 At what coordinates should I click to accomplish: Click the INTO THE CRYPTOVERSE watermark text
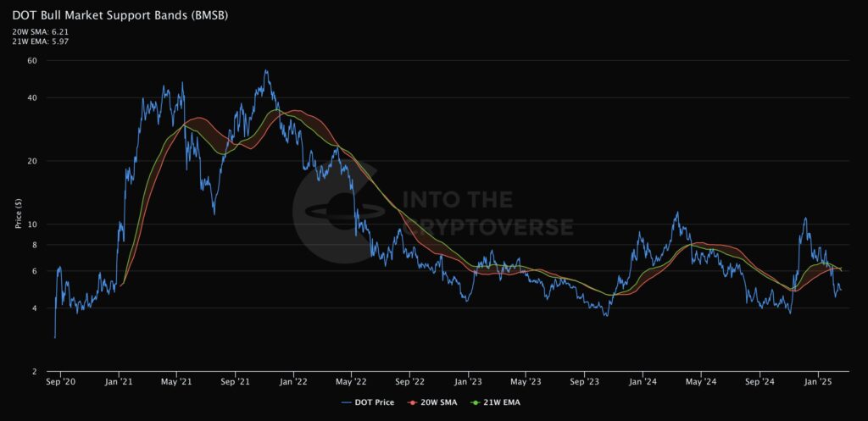[487, 213]
